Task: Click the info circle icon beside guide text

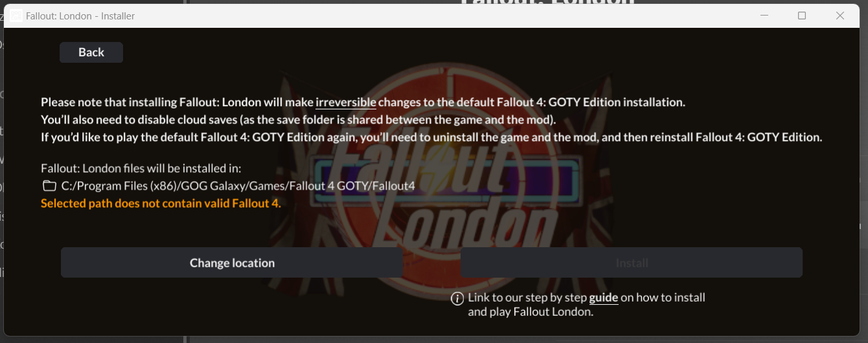Action: pyautogui.click(x=457, y=298)
